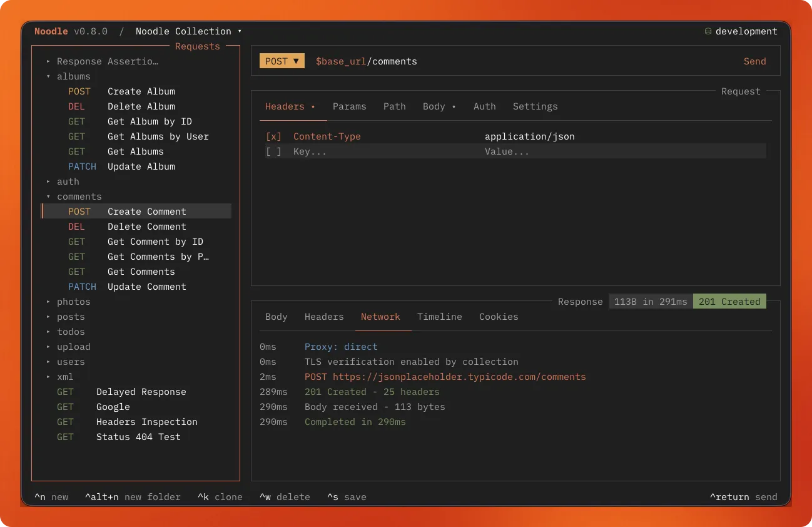Click the database icon next to development

pos(708,31)
